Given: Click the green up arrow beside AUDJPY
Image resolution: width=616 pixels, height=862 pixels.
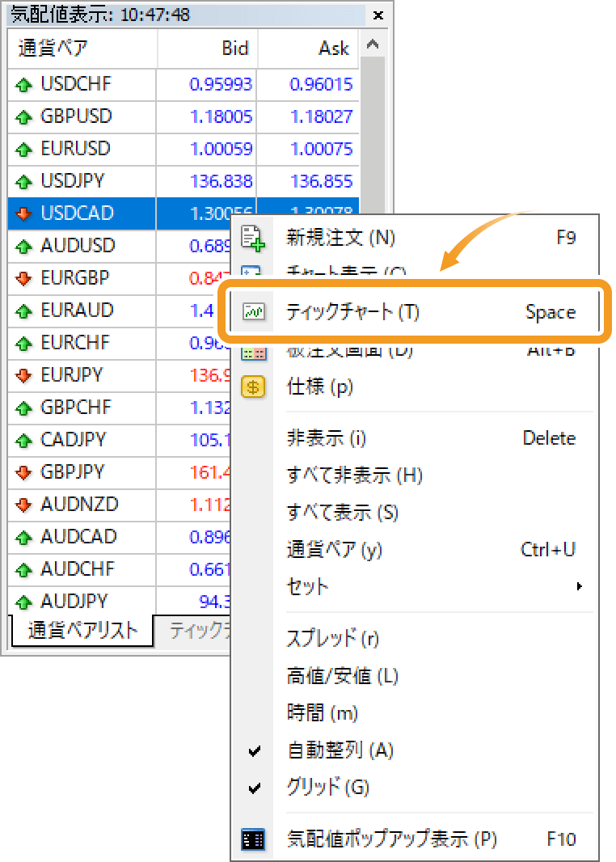Looking at the screenshot, I should pos(23,602).
